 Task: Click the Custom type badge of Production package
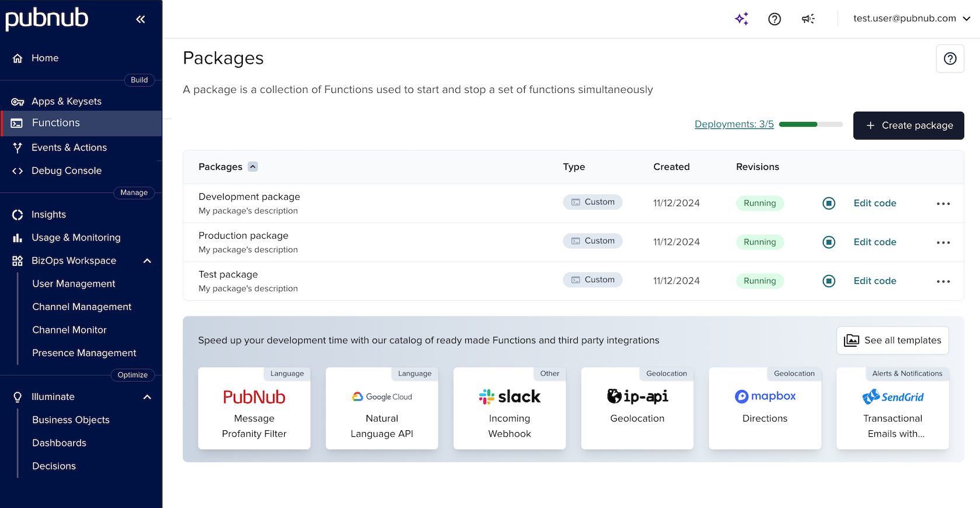[592, 241]
